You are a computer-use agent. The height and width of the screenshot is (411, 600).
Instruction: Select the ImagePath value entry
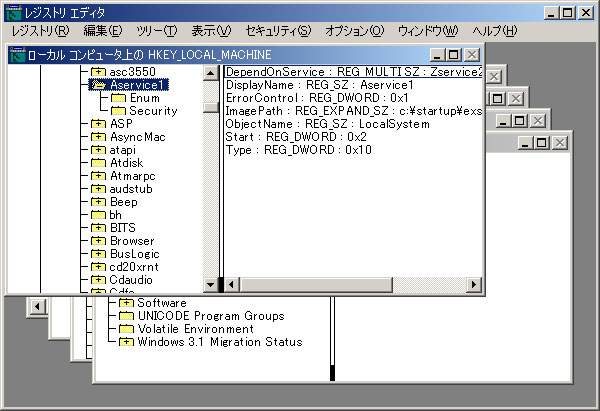pyautogui.click(x=354, y=111)
